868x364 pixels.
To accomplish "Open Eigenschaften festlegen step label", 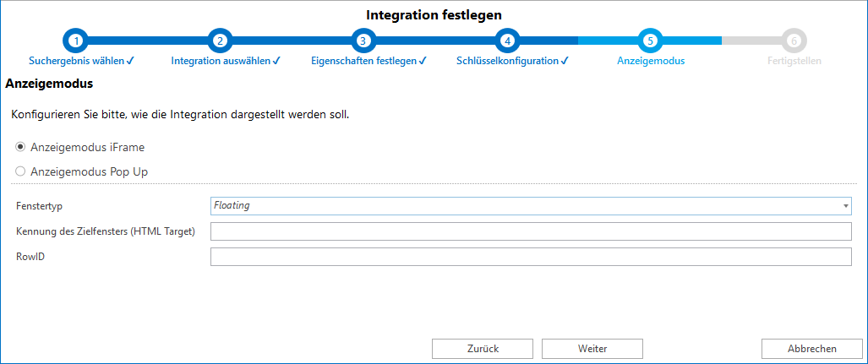I will click(368, 62).
